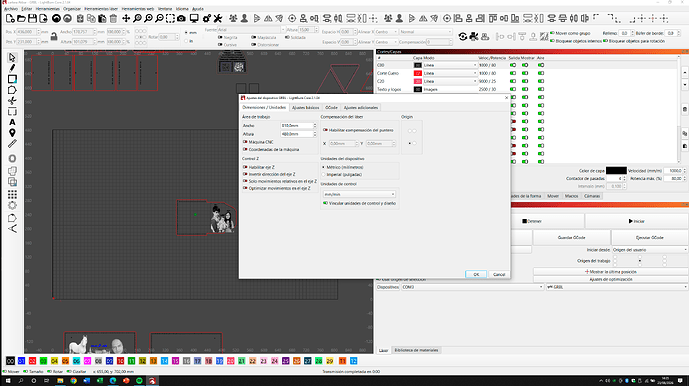Open Modo dropdown for C00 layer
Screen dimensions: 689x386
450,65
